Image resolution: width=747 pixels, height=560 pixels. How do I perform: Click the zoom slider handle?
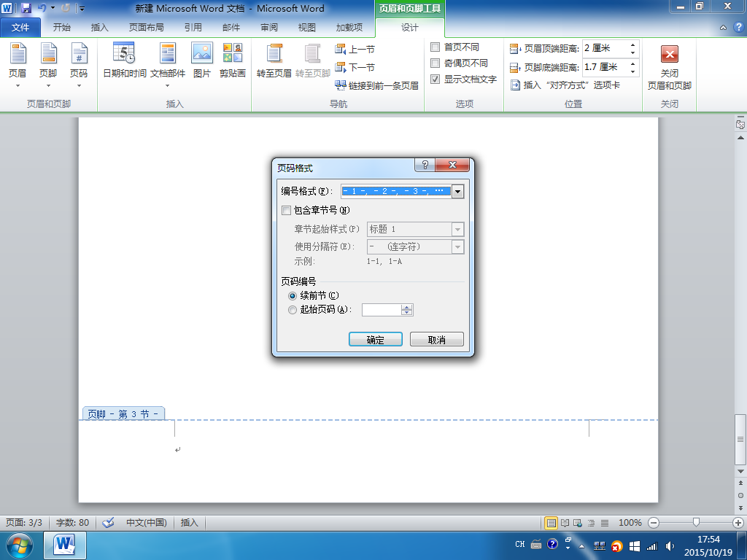pos(696,523)
